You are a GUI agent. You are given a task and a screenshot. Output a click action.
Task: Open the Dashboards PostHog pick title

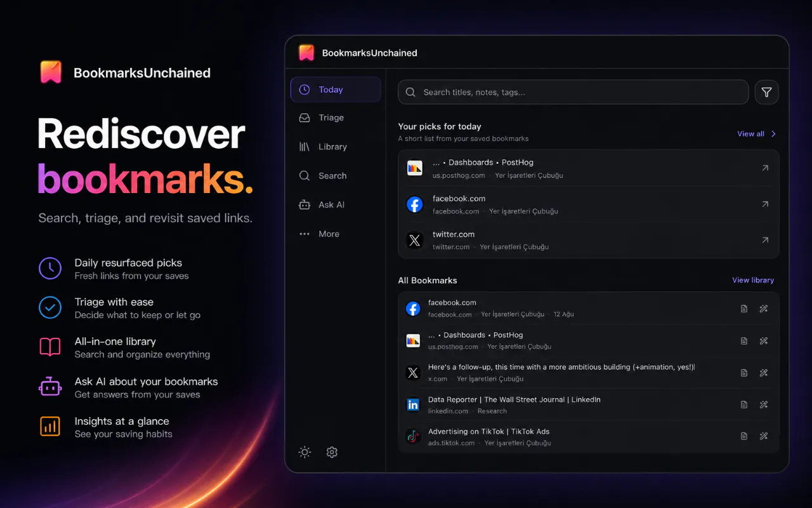click(x=483, y=163)
